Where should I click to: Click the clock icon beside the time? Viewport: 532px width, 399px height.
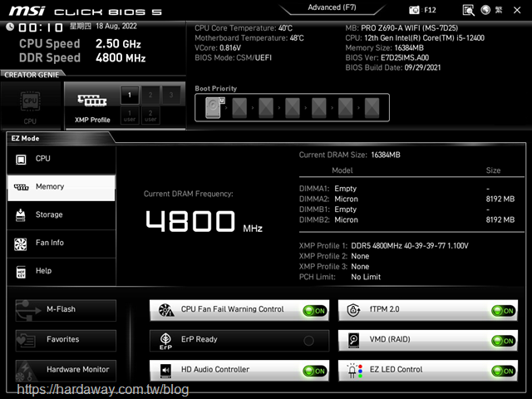pyautogui.click(x=10, y=27)
